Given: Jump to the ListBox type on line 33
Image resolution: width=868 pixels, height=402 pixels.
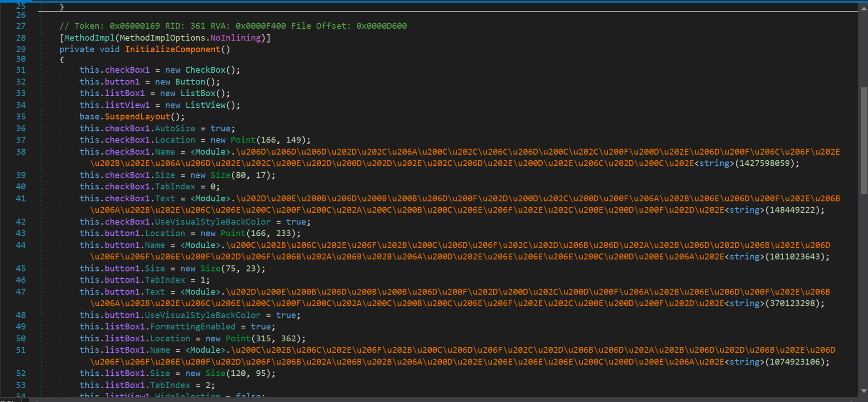Looking at the screenshot, I should (x=197, y=93).
